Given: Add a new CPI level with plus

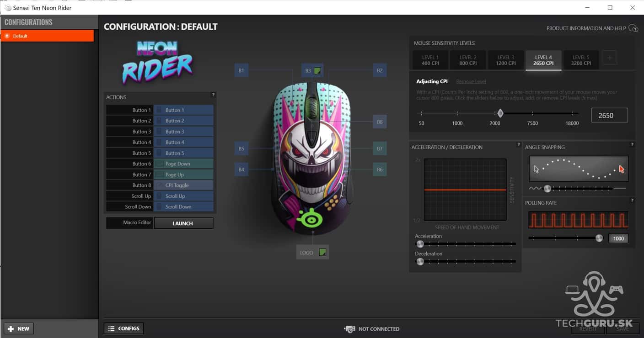Looking at the screenshot, I should (610, 58).
